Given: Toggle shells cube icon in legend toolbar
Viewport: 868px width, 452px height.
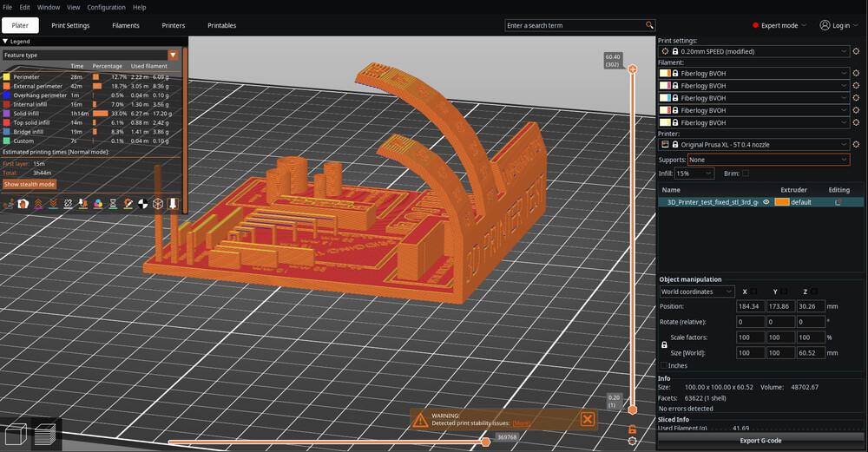Looking at the screenshot, I should tap(158, 204).
